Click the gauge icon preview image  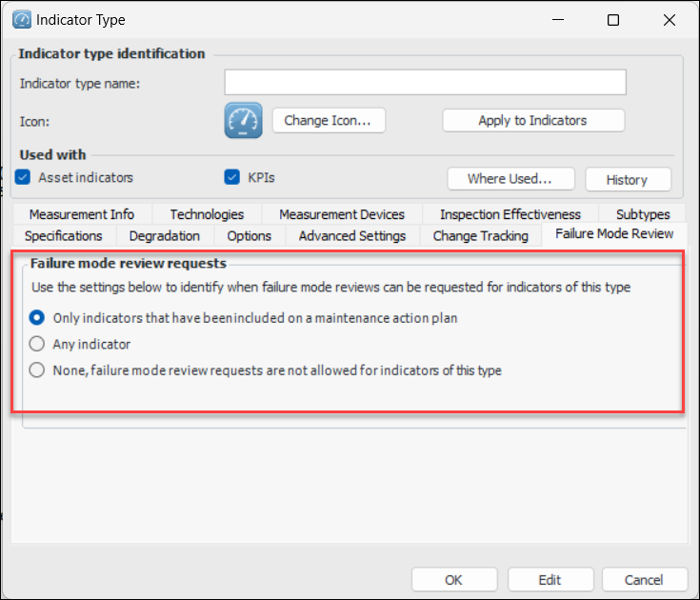[x=243, y=121]
